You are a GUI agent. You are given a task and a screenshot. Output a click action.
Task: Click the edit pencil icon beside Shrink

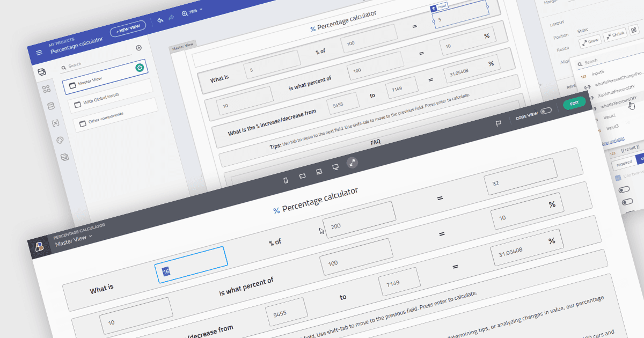click(634, 30)
